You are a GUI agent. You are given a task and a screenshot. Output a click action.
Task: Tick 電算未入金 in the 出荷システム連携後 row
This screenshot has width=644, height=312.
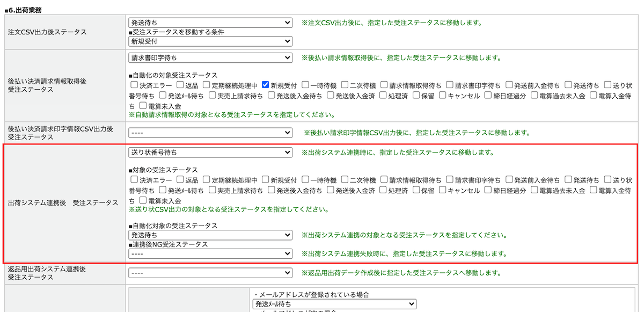(143, 201)
